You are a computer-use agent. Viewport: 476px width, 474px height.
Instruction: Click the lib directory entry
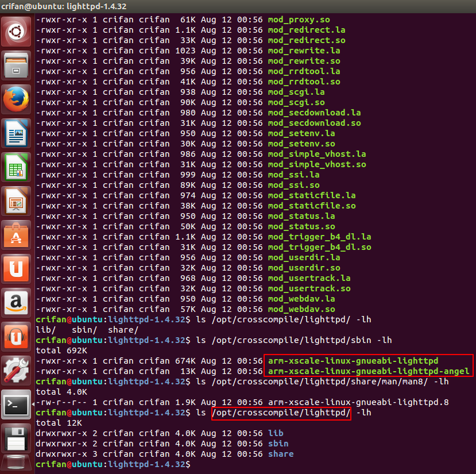(276, 433)
